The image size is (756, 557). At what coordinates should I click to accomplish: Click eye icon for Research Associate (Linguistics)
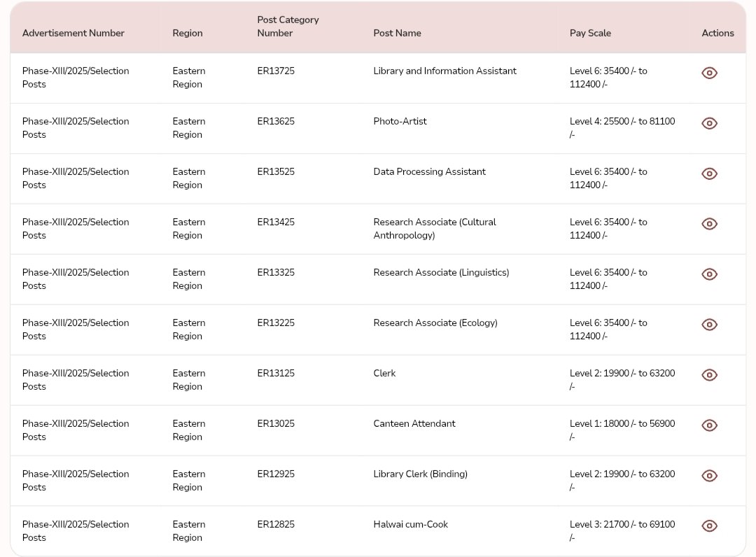709,274
